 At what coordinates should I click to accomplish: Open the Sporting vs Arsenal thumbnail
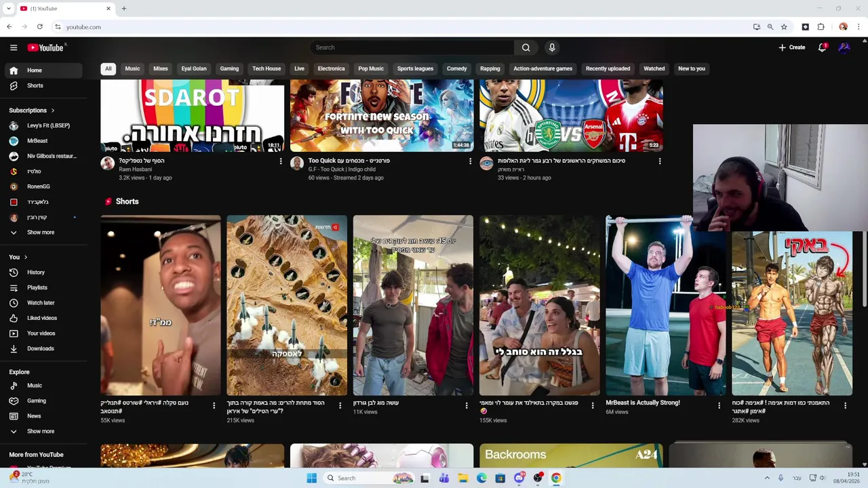tap(571, 115)
